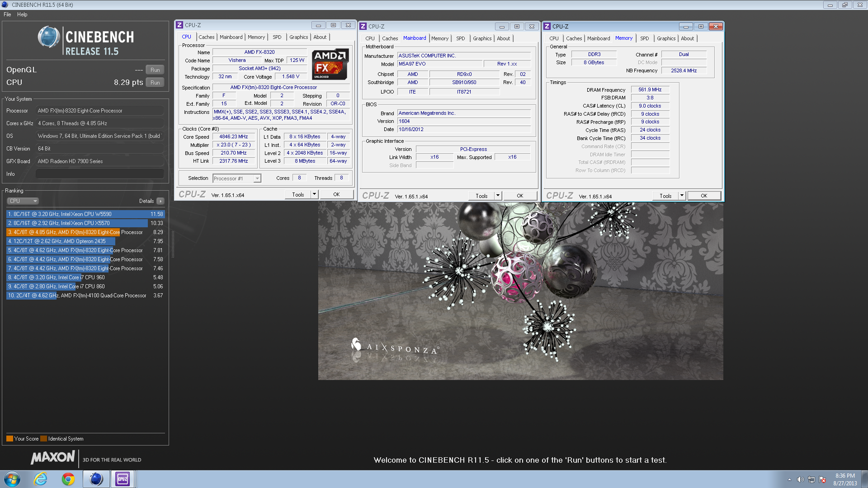Open the volume control in system tray

click(x=800, y=479)
